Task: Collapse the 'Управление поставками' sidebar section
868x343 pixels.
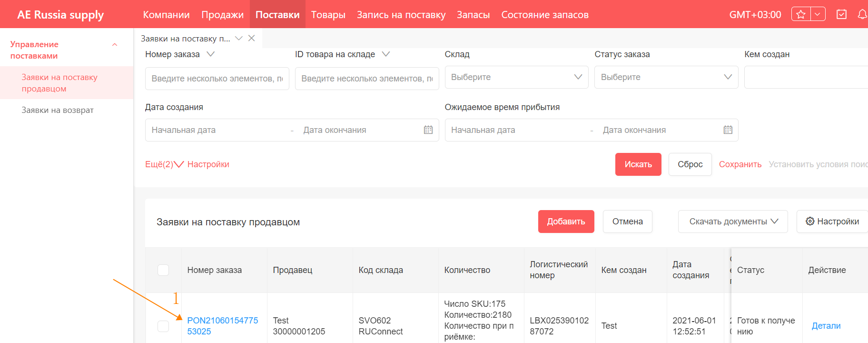Action: (x=115, y=44)
